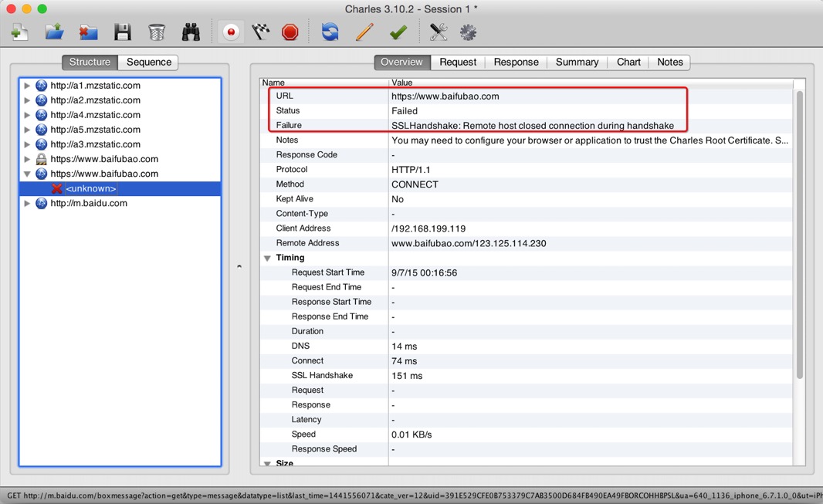Screen dimensions: 823x504
Task: Click the Status value Failed
Action: [x=405, y=110]
